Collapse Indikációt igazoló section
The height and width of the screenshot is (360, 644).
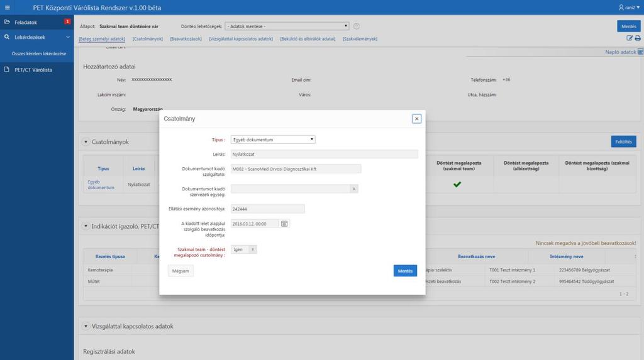(x=86, y=226)
